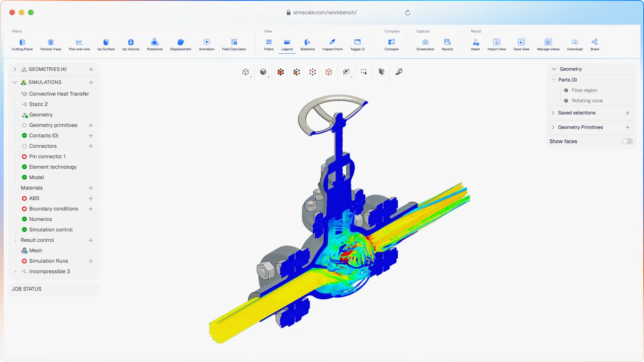Activate edge selection outlined cube icon

pos(329,72)
